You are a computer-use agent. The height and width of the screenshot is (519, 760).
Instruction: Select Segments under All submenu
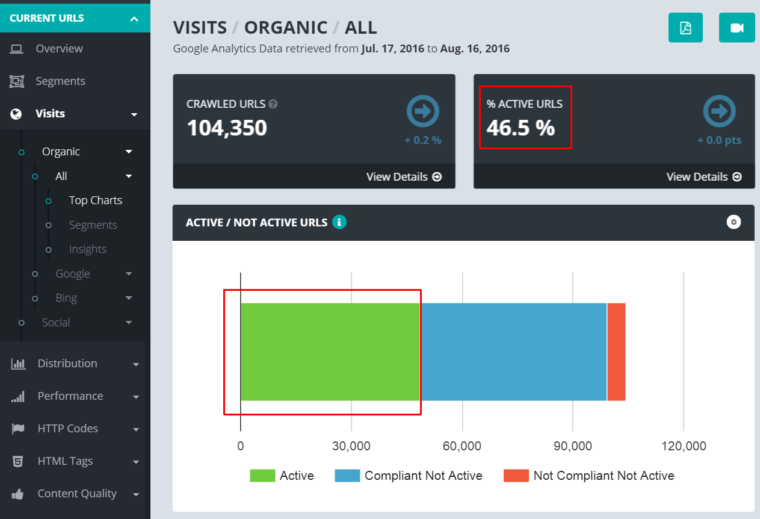[x=93, y=225]
